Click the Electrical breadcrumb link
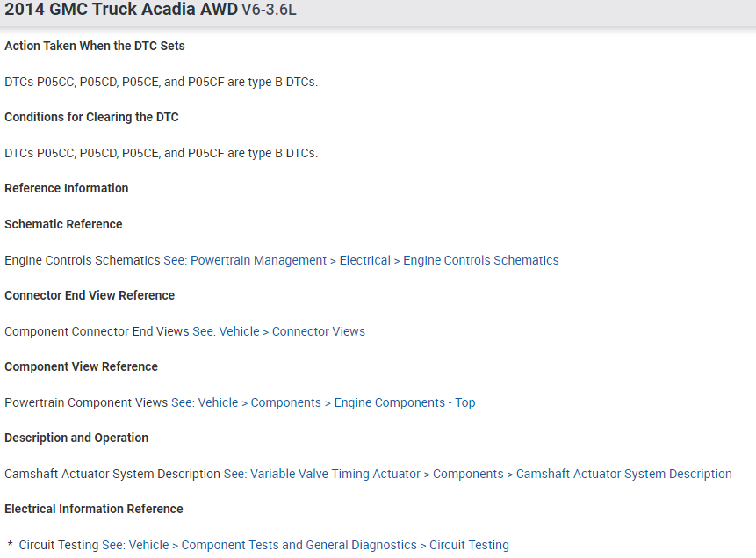This screenshot has width=756, height=558. tap(364, 260)
